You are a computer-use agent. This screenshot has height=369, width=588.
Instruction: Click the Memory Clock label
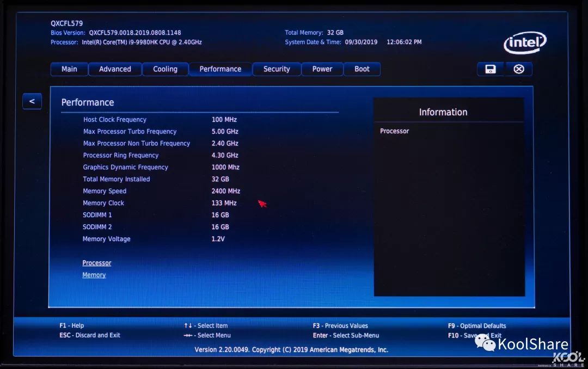pos(103,203)
